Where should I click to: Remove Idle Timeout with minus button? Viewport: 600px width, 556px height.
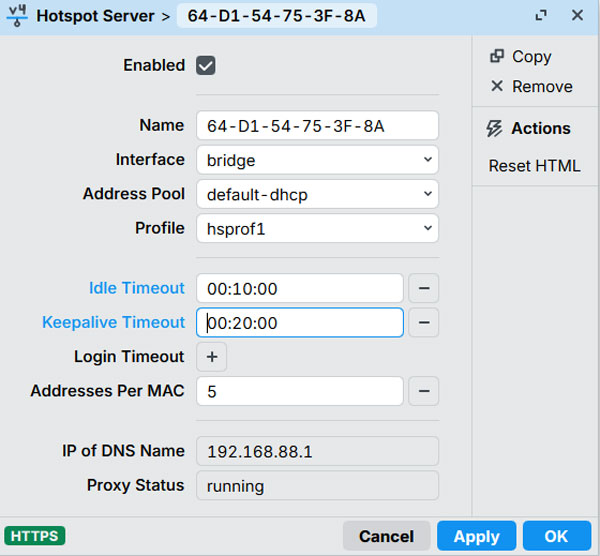(424, 289)
